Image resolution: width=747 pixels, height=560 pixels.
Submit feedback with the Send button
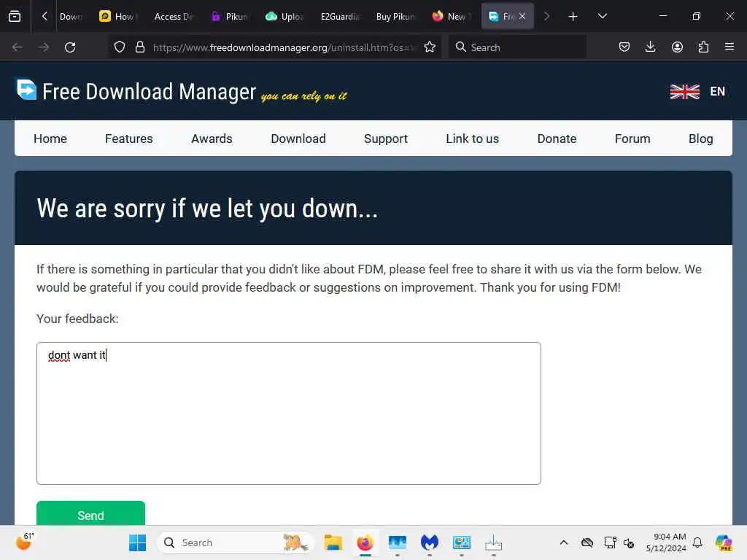tap(90, 513)
